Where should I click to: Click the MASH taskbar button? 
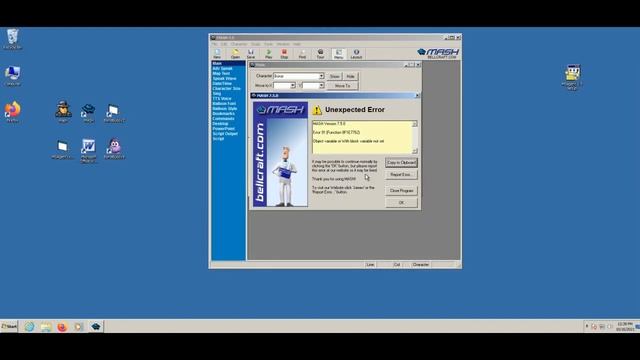[96, 327]
